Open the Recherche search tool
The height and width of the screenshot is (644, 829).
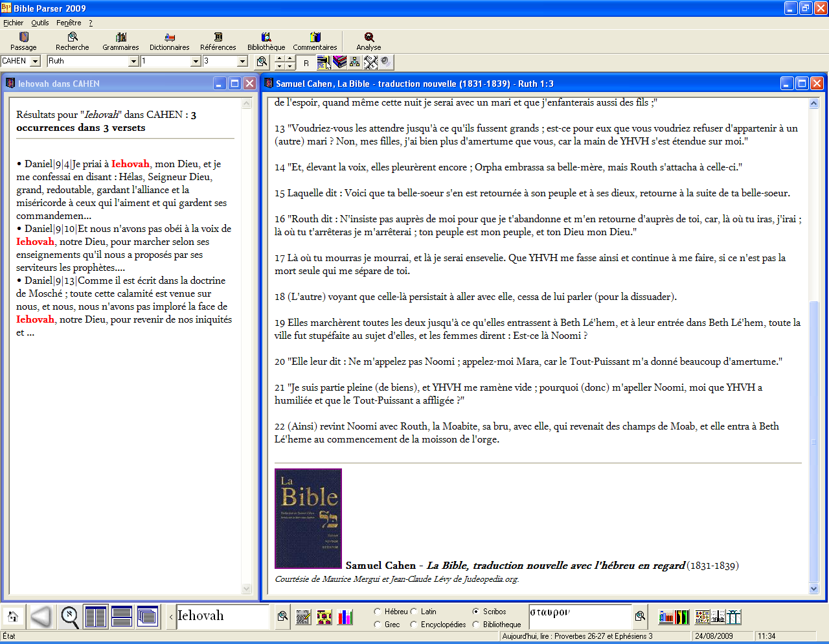(72, 41)
